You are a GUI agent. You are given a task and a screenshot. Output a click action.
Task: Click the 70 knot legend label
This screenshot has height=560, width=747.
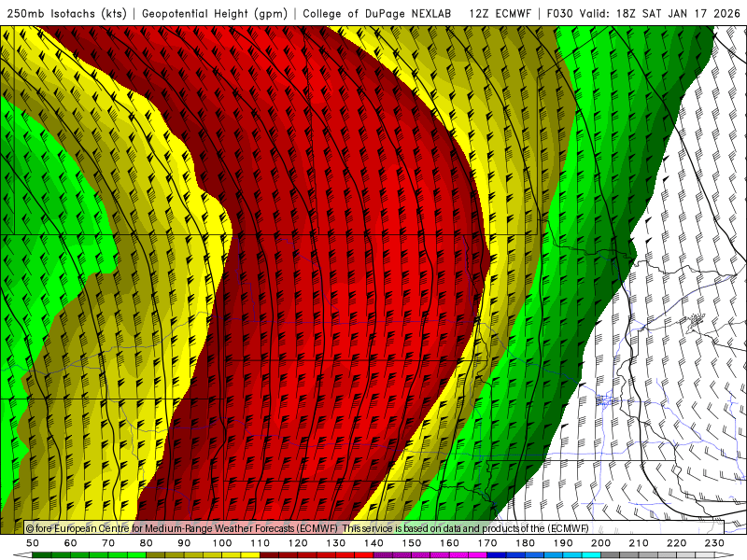(108, 543)
